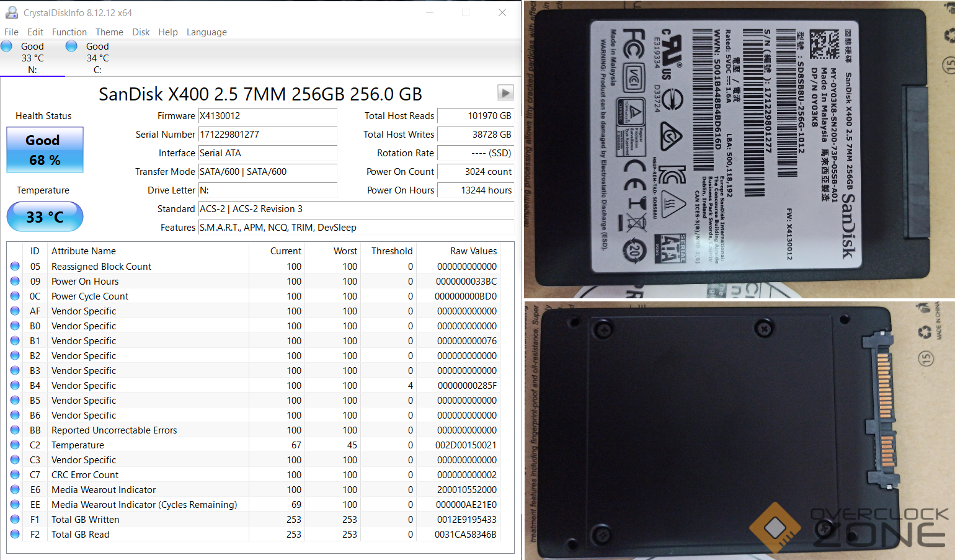The image size is (955, 560).
Task: Click the Total Host Reads value
Action: [x=476, y=116]
